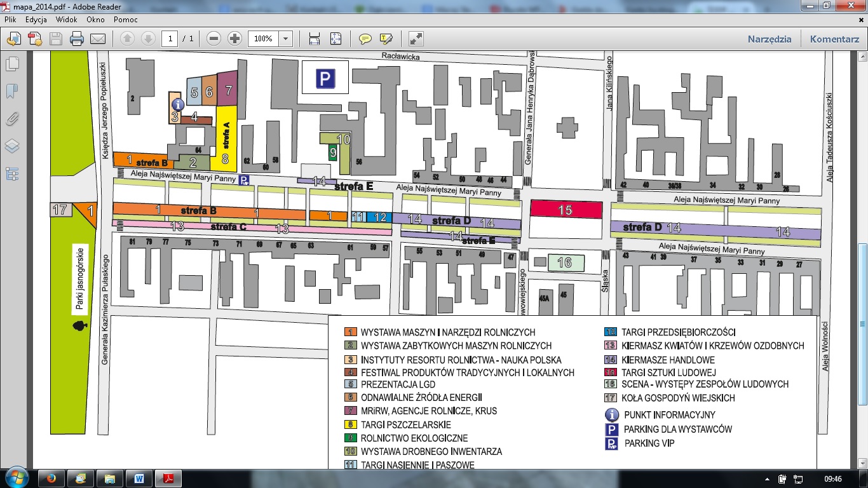Click the scrollbar up arrow
The height and width of the screenshot is (488, 868).
click(x=862, y=57)
